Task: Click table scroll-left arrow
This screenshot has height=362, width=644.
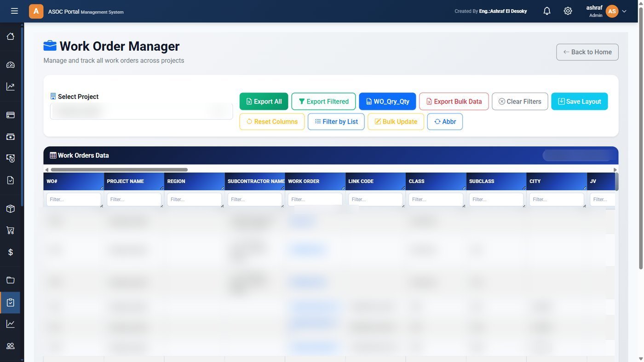Action: (46, 170)
